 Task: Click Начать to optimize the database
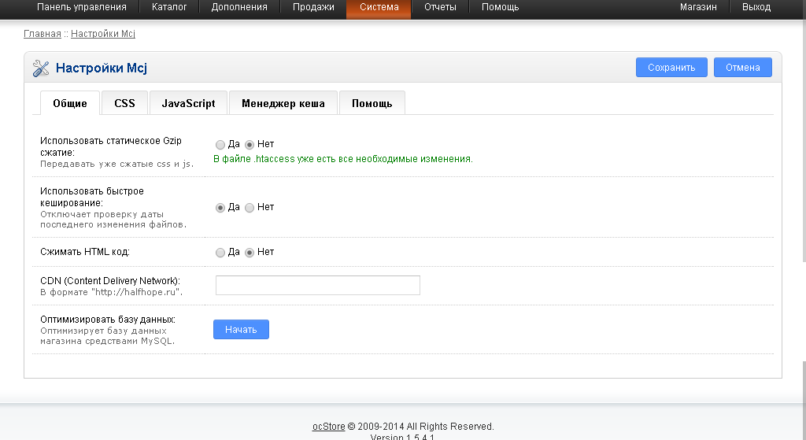pyautogui.click(x=241, y=329)
